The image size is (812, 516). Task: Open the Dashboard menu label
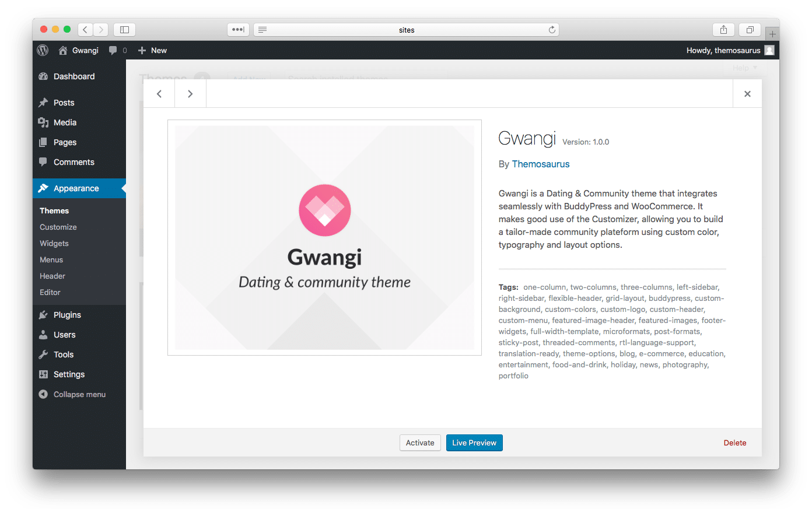coord(74,76)
